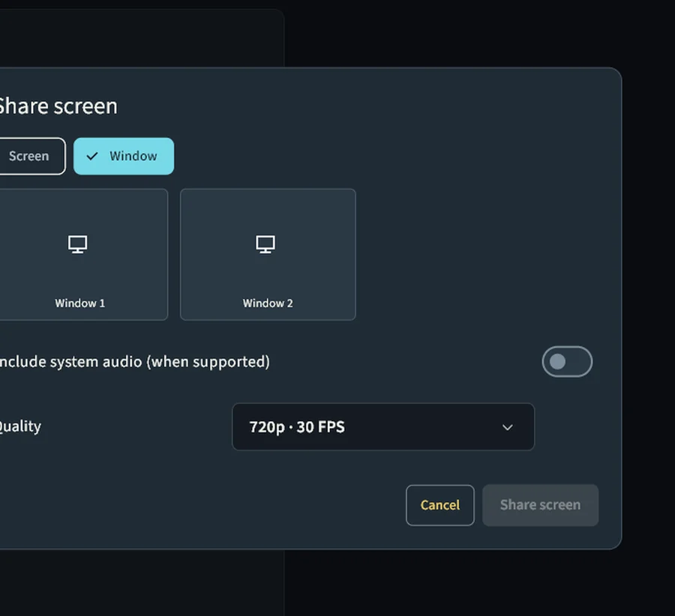Viewport: 675px width, 616px height.
Task: Click the toggle knob for system audio
Action: (557, 362)
